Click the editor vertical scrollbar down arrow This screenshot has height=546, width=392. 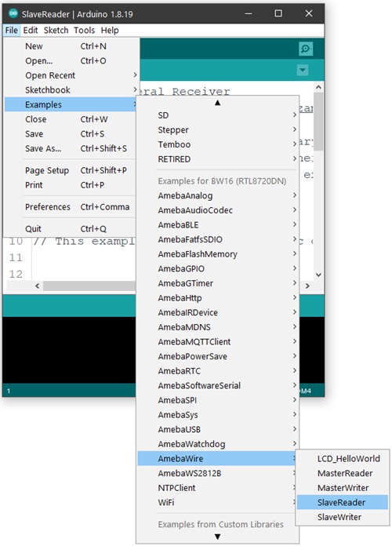click(318, 275)
